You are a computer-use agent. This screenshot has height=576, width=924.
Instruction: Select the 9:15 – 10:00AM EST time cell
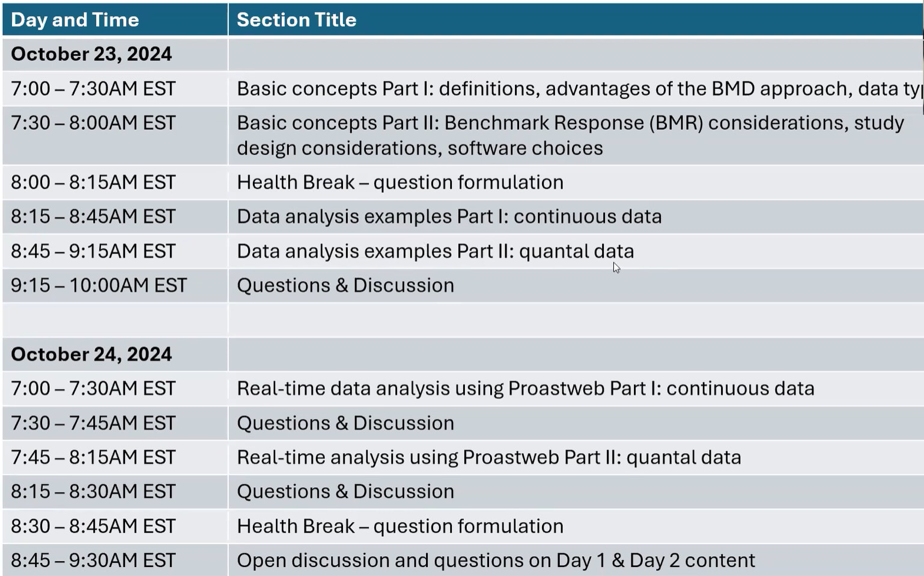pyautogui.click(x=99, y=285)
